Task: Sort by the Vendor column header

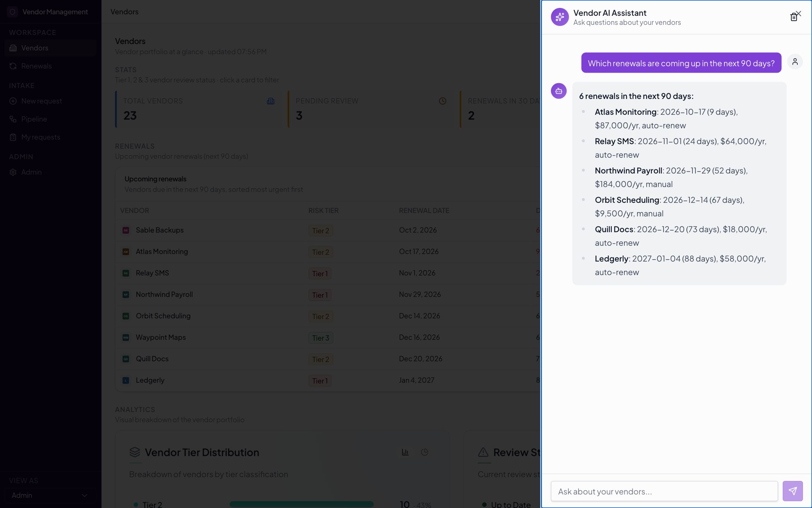Action: pyautogui.click(x=135, y=210)
